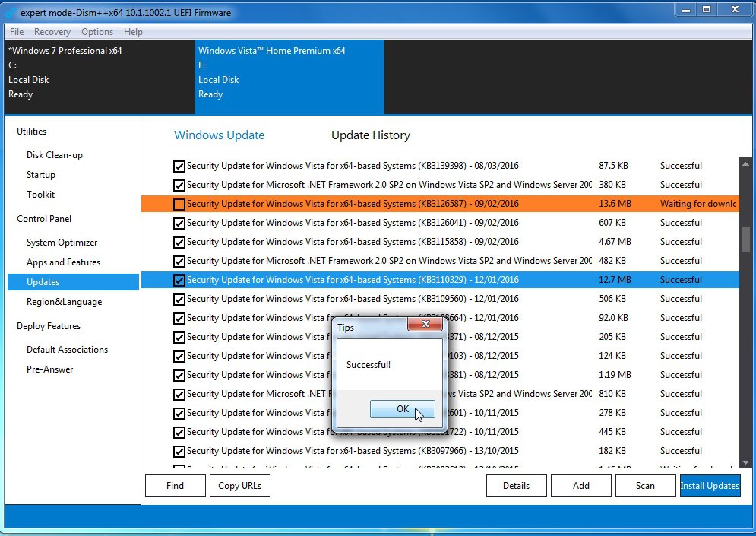Open the Help menu

(133, 32)
